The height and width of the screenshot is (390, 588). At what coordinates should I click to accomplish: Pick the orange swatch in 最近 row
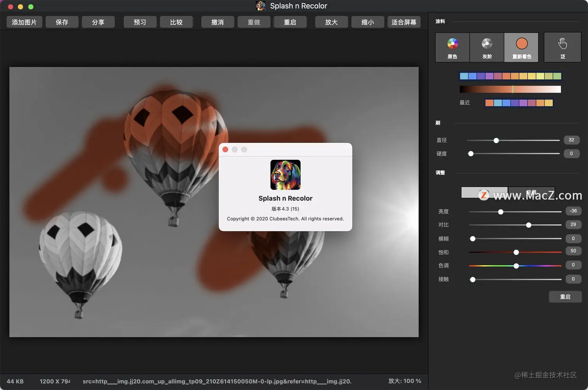(x=489, y=103)
